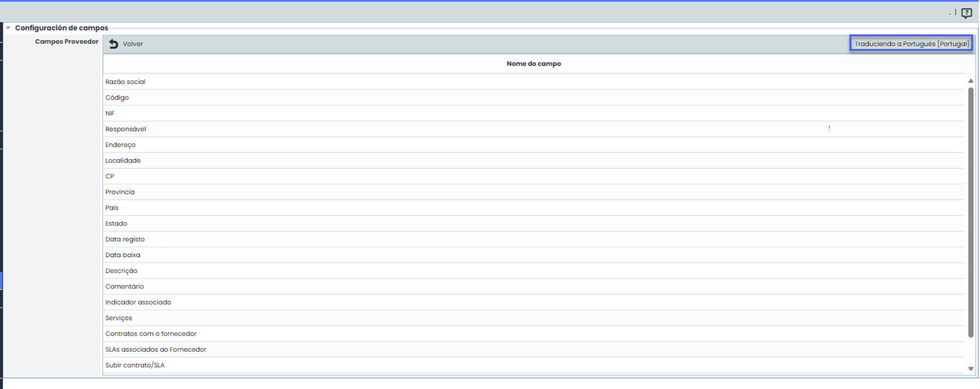
Task: Click the Nome do campo column header
Action: [x=533, y=64]
